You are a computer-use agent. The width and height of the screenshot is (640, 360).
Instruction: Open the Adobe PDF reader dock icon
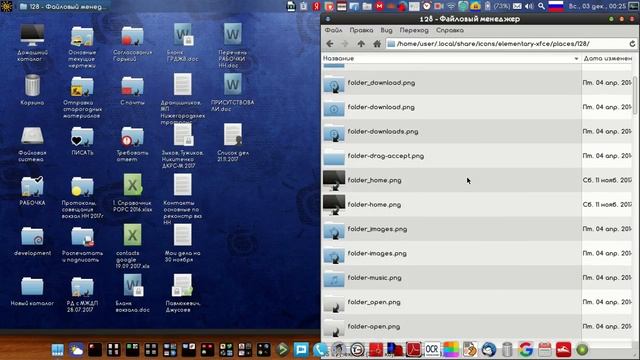point(413,350)
